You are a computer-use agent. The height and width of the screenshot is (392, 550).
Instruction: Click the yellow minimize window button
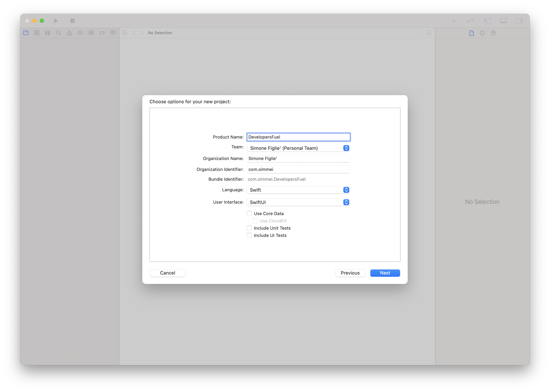pos(35,21)
